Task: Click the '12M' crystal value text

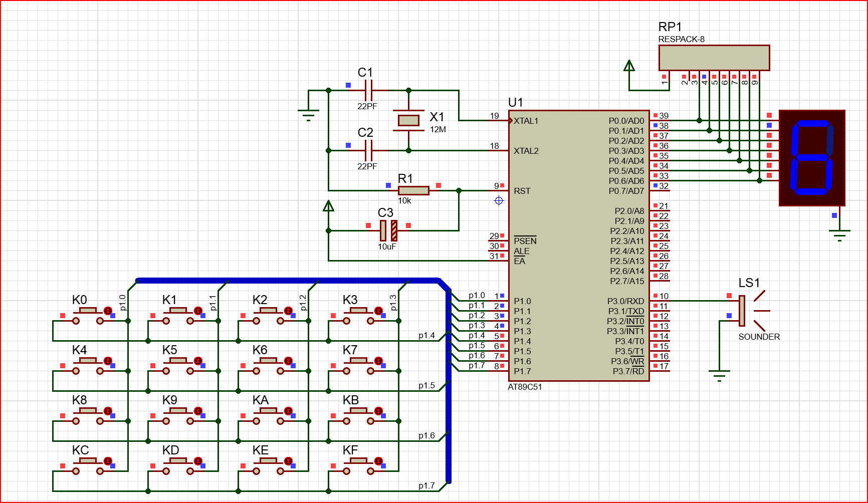Action: coord(438,129)
